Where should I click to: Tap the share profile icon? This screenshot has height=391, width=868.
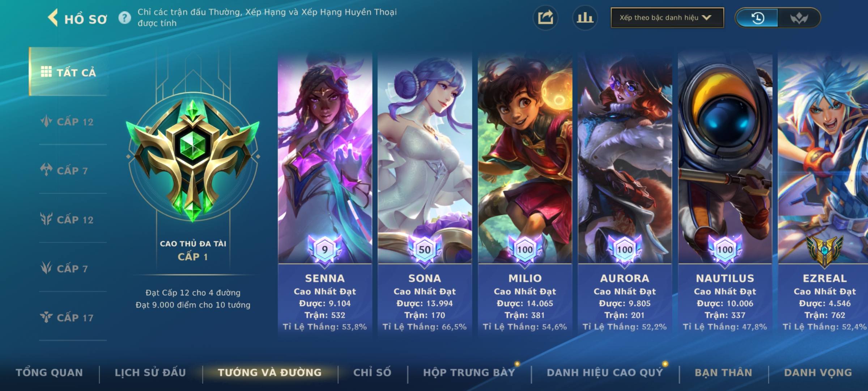pyautogui.click(x=545, y=18)
